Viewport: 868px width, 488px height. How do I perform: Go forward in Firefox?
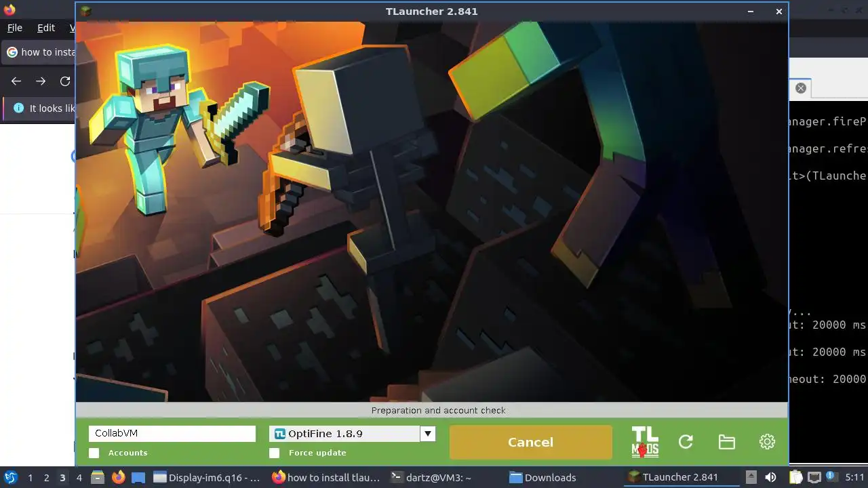[41, 81]
